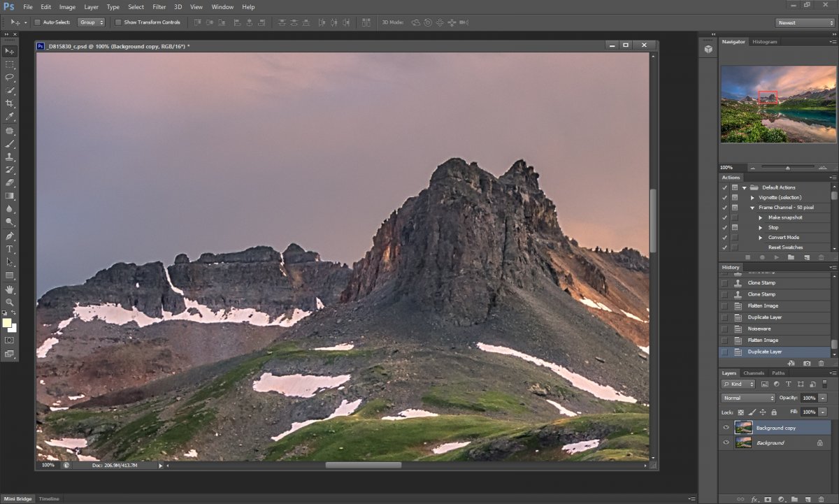839x504 pixels.
Task: Delete layer using Layers trash icon
Action: tap(821, 500)
